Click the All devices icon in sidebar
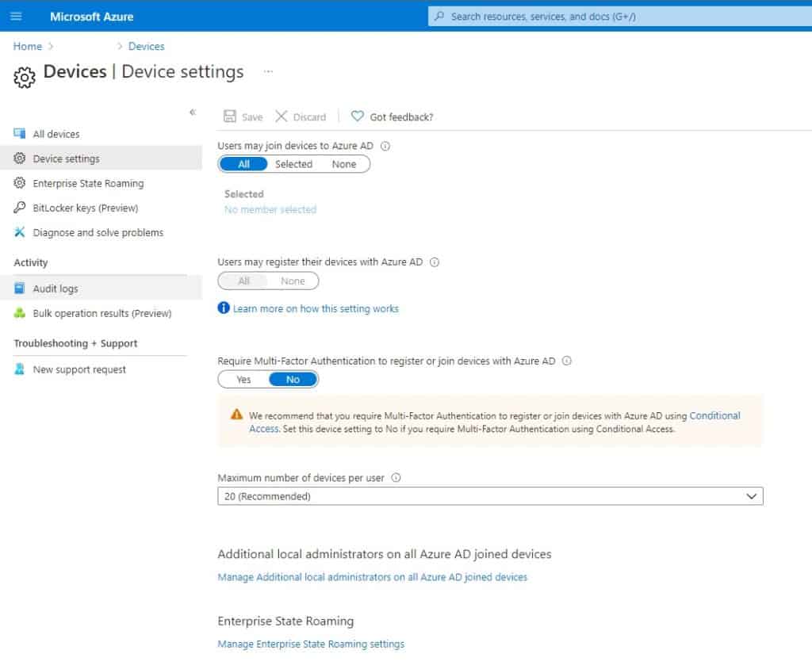The width and height of the screenshot is (812, 669). (20, 134)
